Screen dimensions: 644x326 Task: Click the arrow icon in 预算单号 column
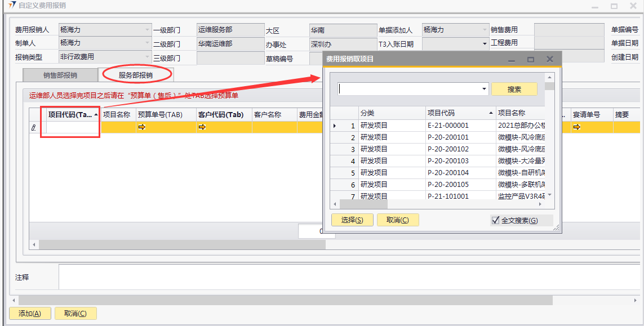(x=141, y=127)
